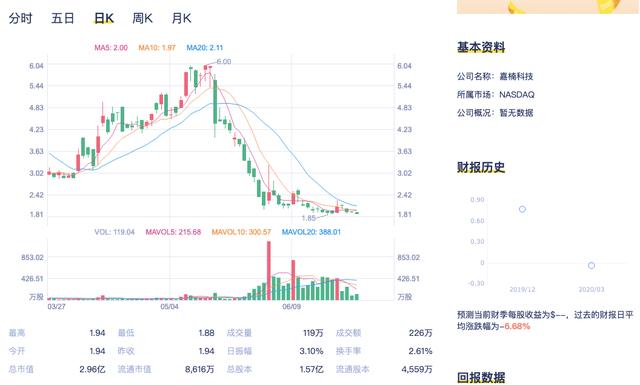Click the tallest red volume bar
The width and height of the screenshot is (640, 385).
tap(269, 271)
